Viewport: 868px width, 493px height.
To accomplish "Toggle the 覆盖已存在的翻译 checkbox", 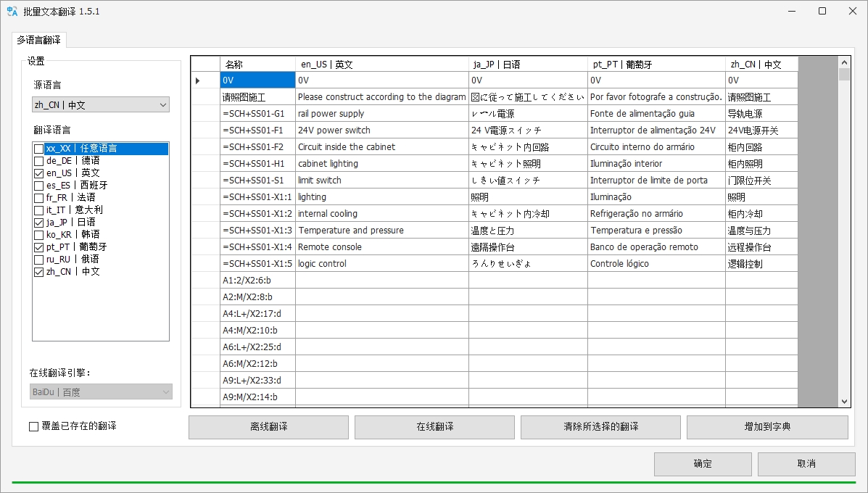I will [x=34, y=426].
